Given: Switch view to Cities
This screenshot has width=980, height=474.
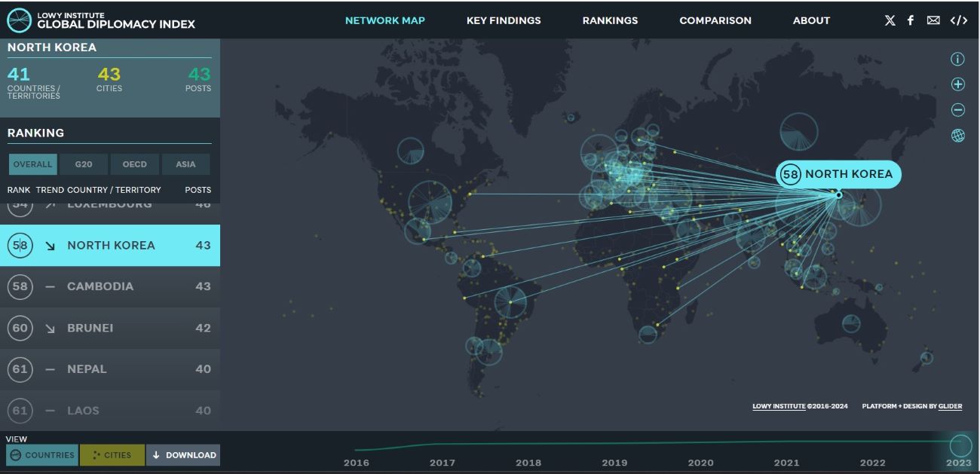Looking at the screenshot, I should click(x=112, y=455).
